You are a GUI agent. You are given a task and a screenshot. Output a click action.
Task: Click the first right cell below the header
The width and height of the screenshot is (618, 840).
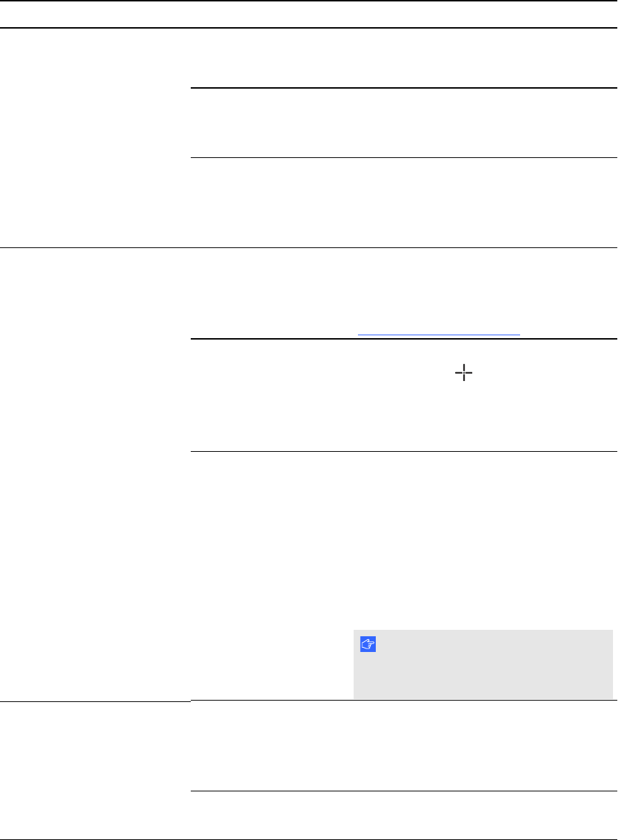(x=404, y=58)
